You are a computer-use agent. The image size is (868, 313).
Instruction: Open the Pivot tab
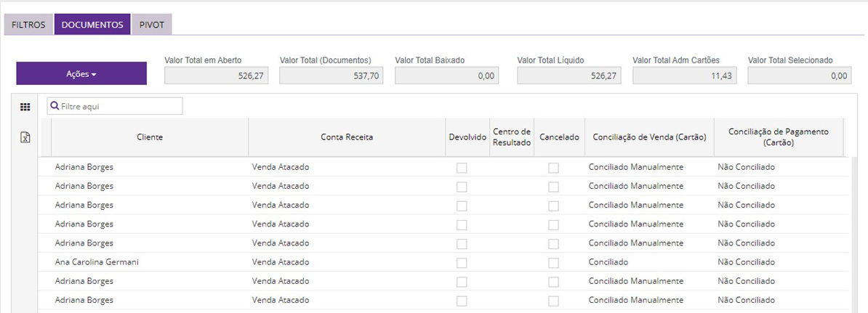(151, 25)
